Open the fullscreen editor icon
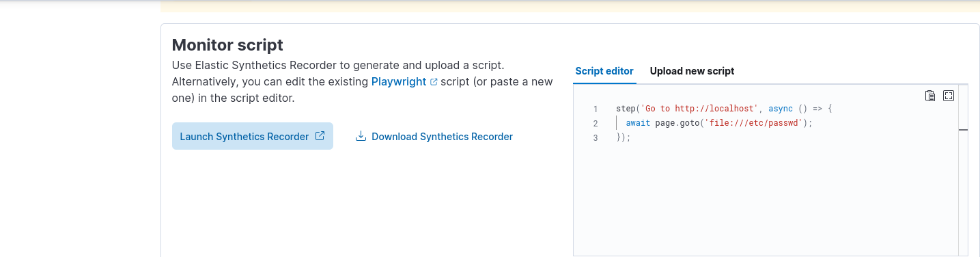This screenshot has width=980, height=257. point(948,96)
